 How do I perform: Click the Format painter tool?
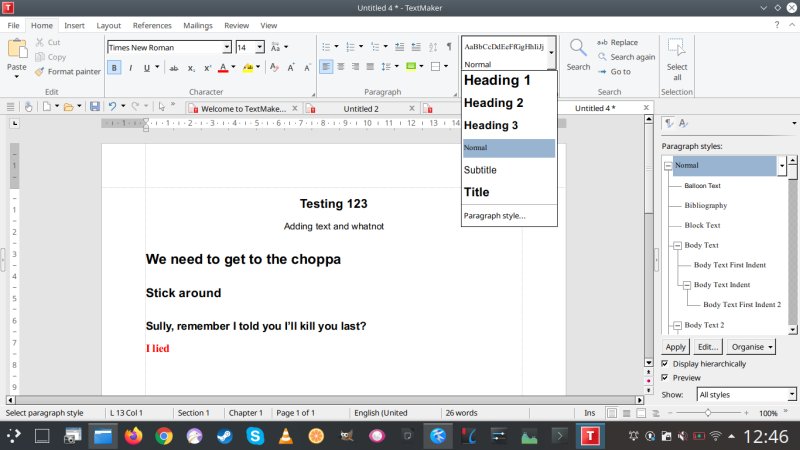pyautogui.click(x=67, y=71)
